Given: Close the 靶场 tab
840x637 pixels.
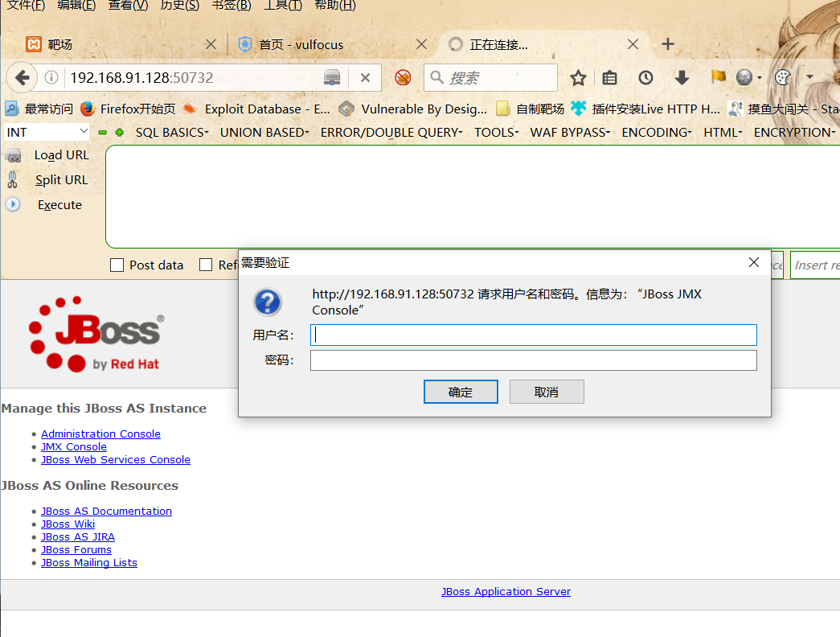Looking at the screenshot, I should tap(211, 44).
